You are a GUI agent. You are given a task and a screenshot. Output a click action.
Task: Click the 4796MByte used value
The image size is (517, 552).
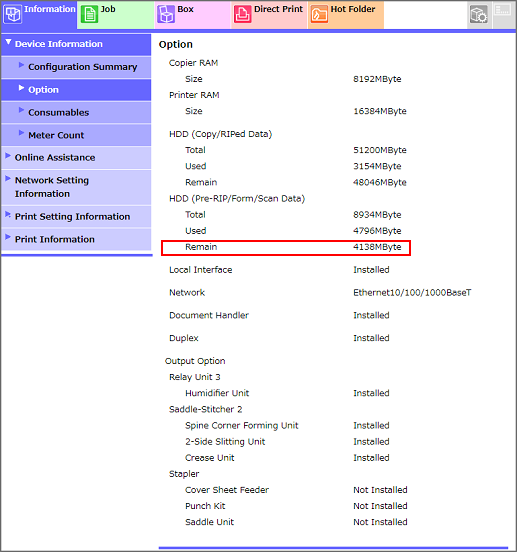[377, 231]
